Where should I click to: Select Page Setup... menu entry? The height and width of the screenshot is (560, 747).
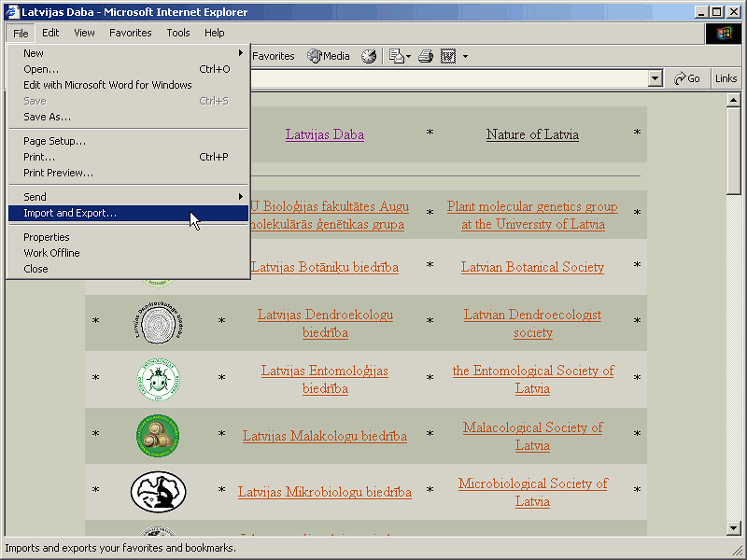click(128, 141)
